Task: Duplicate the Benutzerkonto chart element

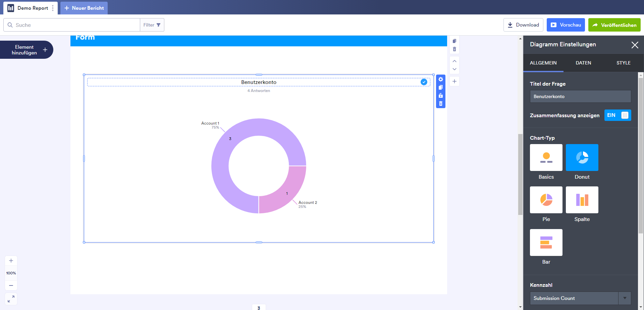Action: point(441,87)
